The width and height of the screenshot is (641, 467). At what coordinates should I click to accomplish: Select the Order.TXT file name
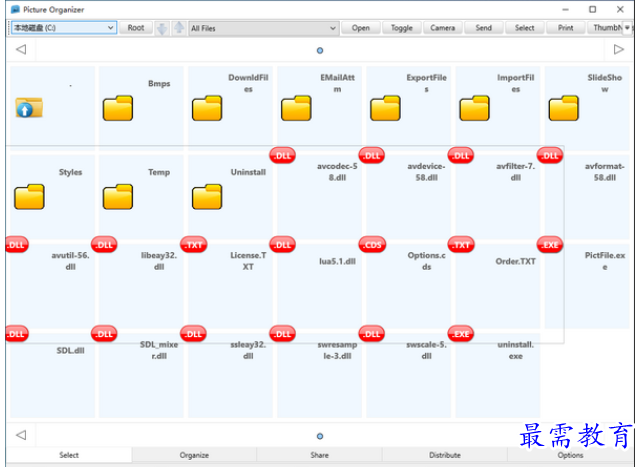click(x=515, y=261)
